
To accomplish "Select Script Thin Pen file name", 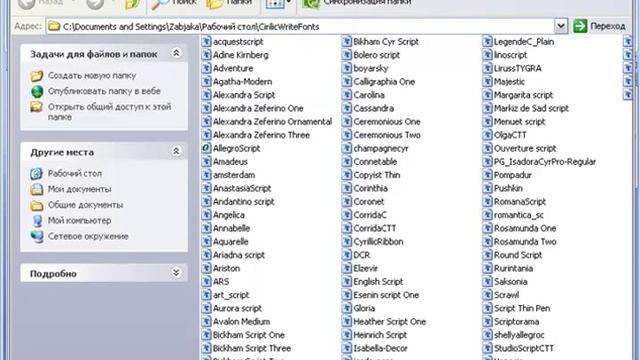I will [x=522, y=308].
